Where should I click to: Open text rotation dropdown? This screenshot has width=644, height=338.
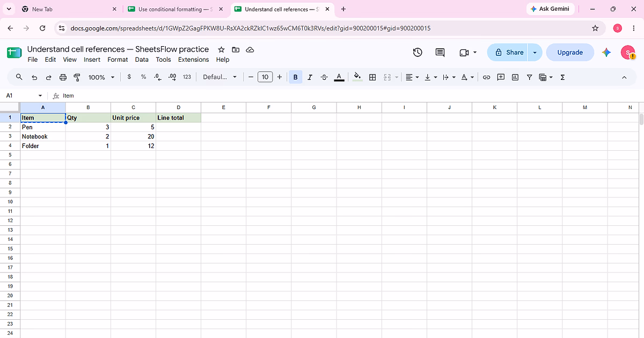(x=467, y=77)
